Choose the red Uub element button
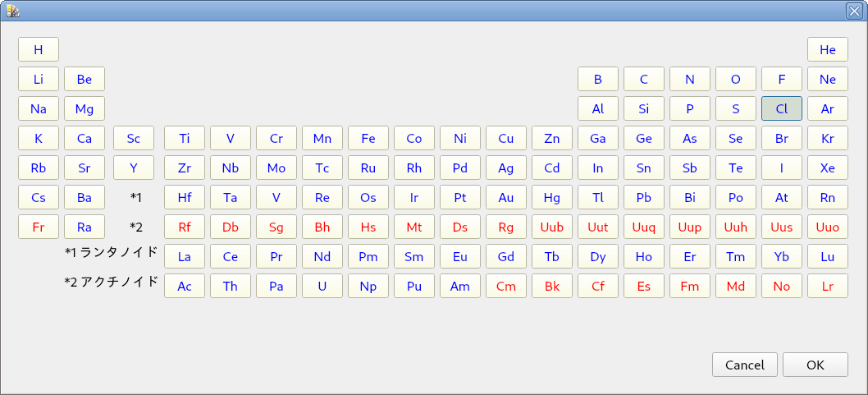Viewport: 868px width, 395px height. pyautogui.click(x=551, y=227)
